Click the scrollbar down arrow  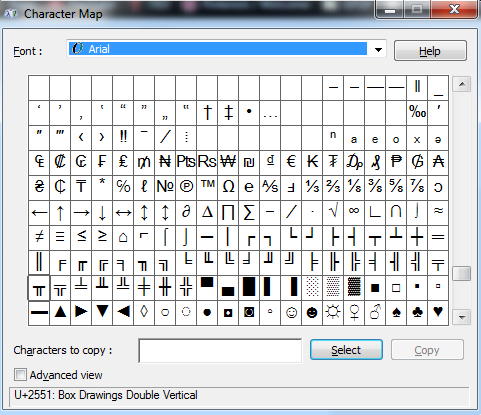click(x=462, y=317)
